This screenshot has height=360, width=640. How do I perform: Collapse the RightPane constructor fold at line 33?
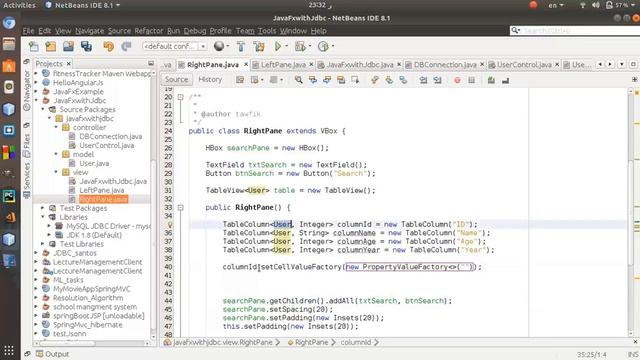click(180, 208)
